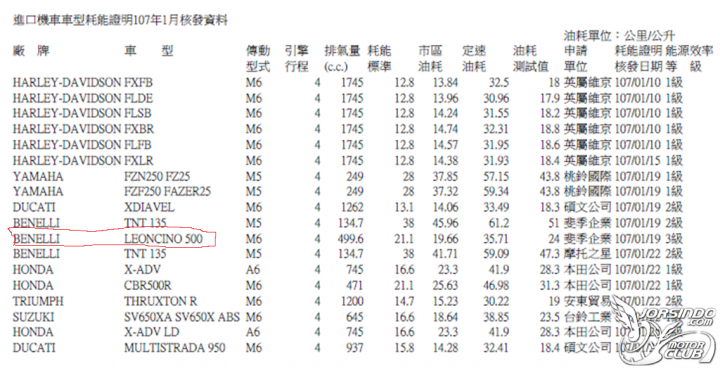This screenshot has height=368, width=720.
Task: Click model cell FLDE
Action: click(138, 98)
